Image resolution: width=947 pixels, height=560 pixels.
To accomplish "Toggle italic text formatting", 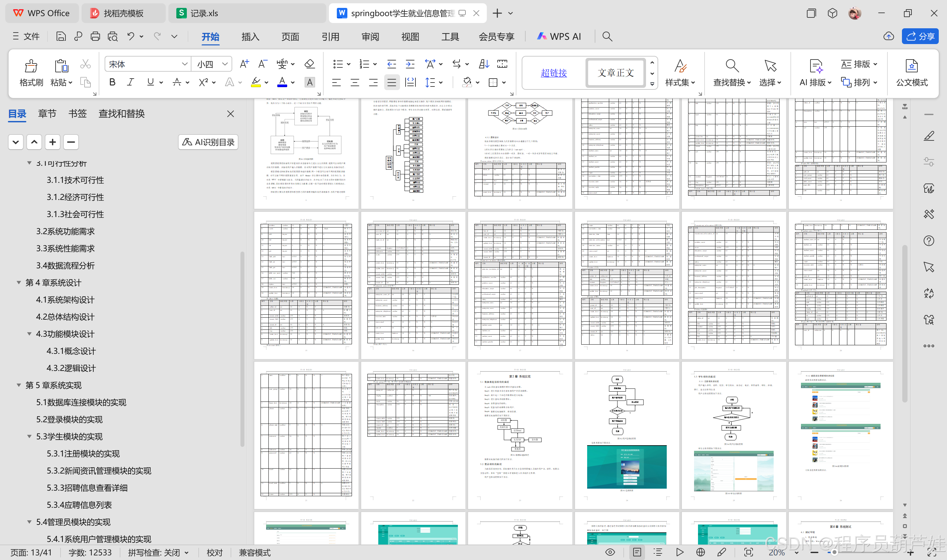I will [x=131, y=82].
